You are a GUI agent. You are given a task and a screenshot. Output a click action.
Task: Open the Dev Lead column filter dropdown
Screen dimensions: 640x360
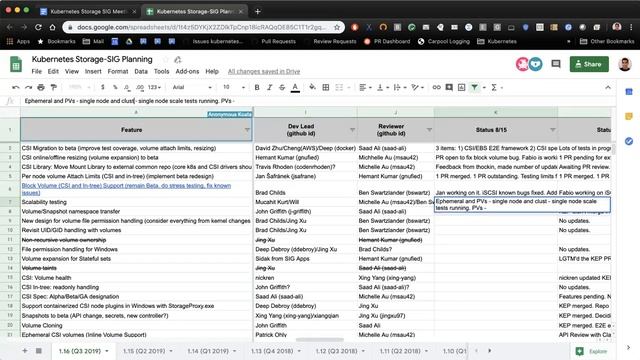click(352, 130)
